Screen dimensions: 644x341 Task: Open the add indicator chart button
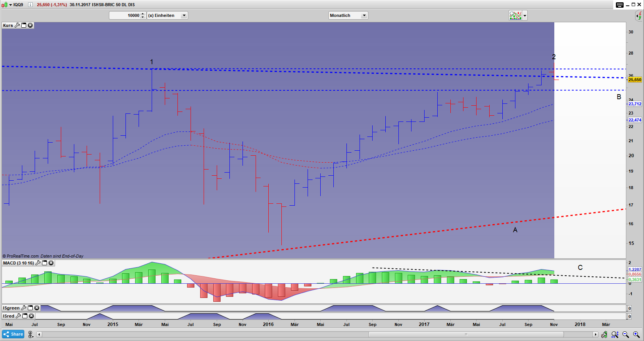[x=515, y=15]
